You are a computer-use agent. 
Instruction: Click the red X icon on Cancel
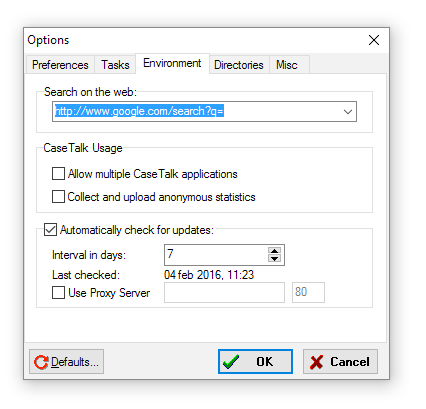(x=316, y=362)
